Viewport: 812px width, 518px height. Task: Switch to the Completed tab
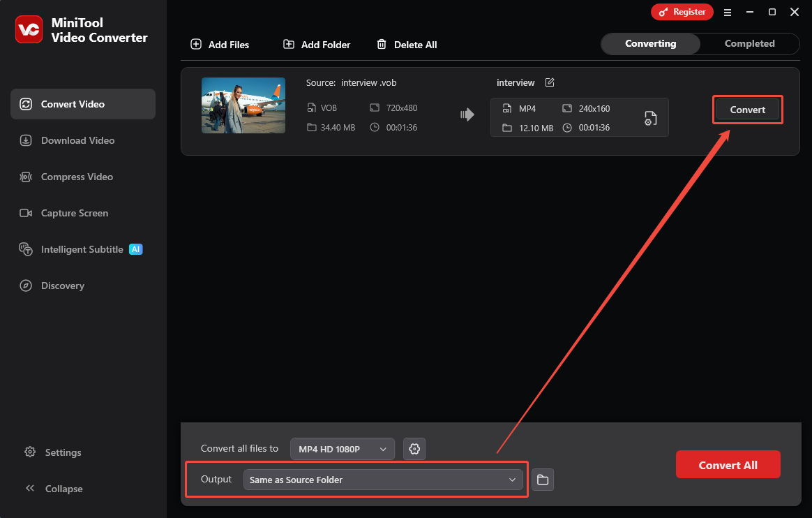[x=749, y=43]
